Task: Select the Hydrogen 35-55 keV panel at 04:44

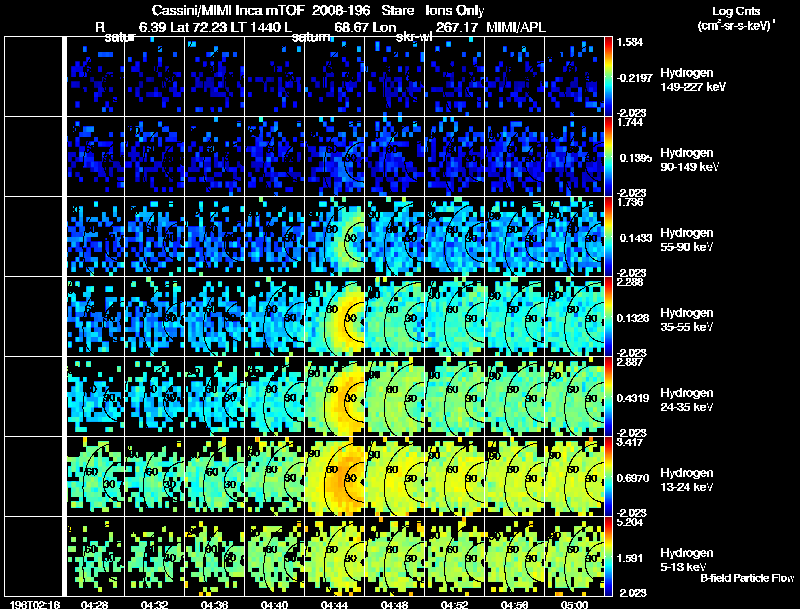Action: [x=335, y=316]
